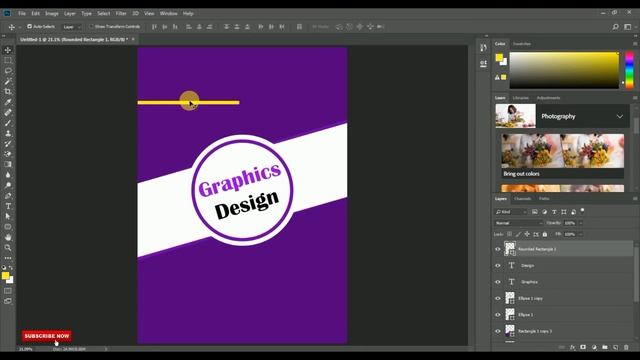Add a layer mask
Image resolution: width=640 pixels, height=360 pixels.
click(x=583, y=347)
